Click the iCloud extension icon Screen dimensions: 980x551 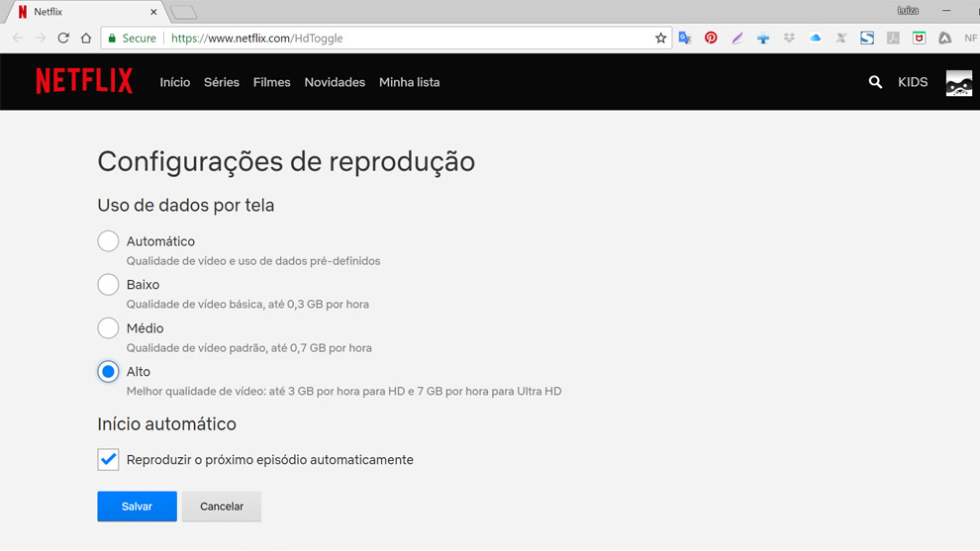coord(815,39)
